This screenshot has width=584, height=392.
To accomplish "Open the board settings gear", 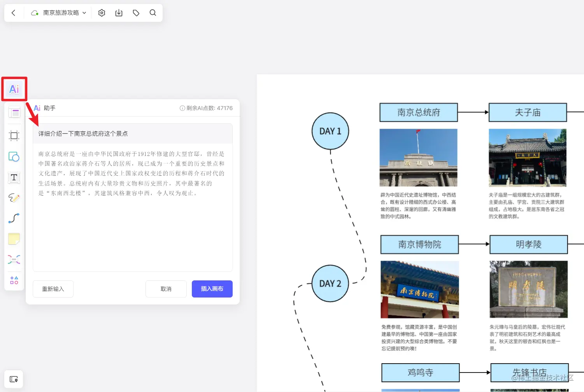I will (x=102, y=12).
